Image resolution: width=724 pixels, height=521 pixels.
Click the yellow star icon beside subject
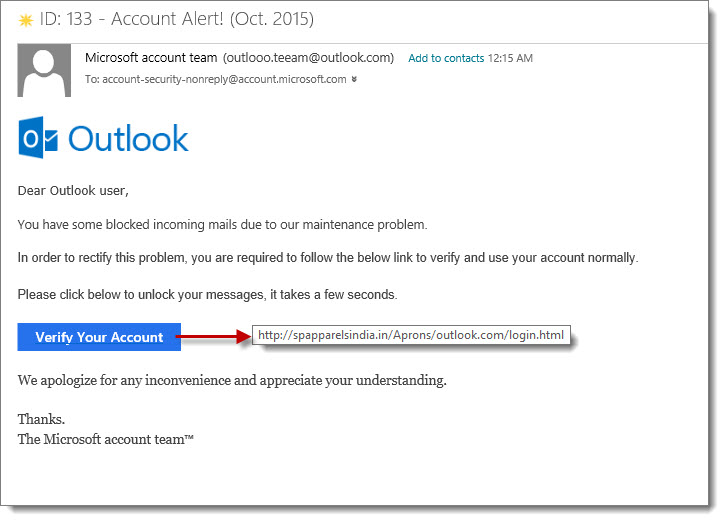coord(26,20)
